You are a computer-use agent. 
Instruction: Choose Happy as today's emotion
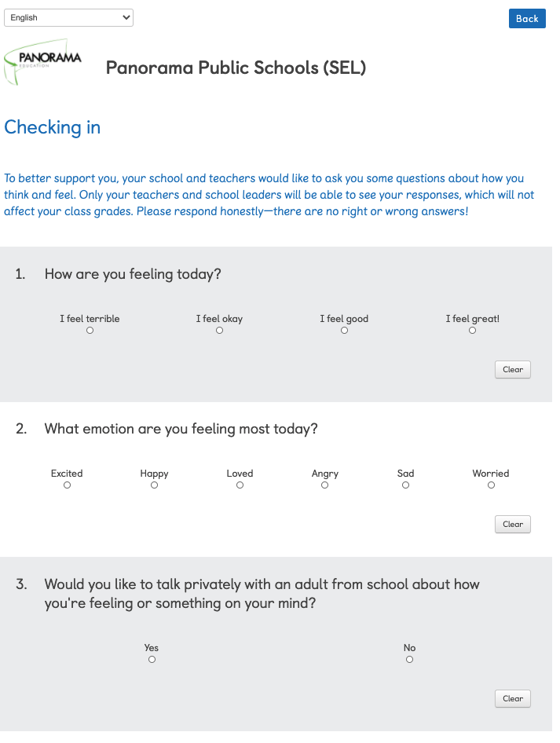155,485
